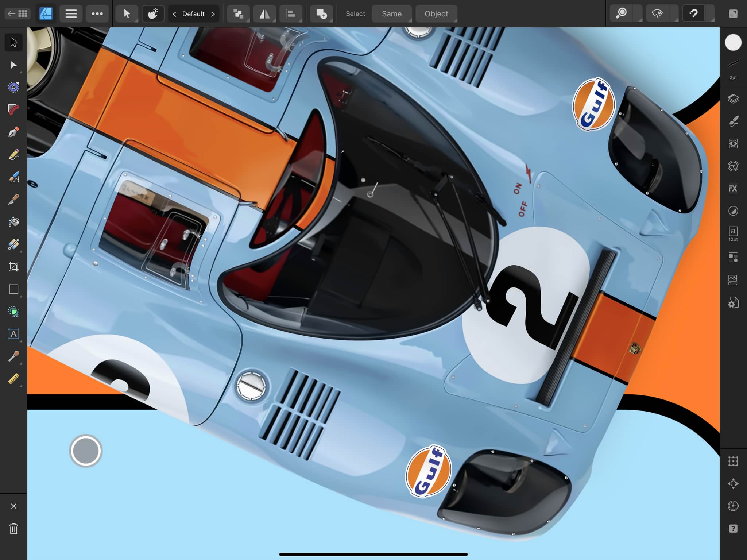Image resolution: width=747 pixels, height=560 pixels.
Task: Open the Appearance studio panel
Action: click(x=733, y=144)
